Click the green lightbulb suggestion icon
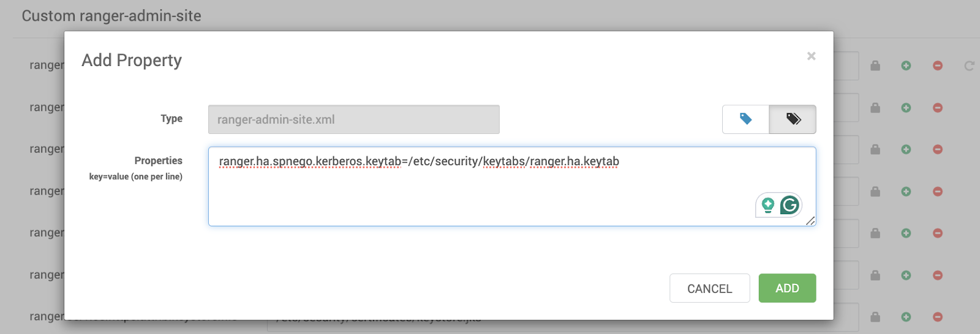Screen dimensions: 980x334 767,206
